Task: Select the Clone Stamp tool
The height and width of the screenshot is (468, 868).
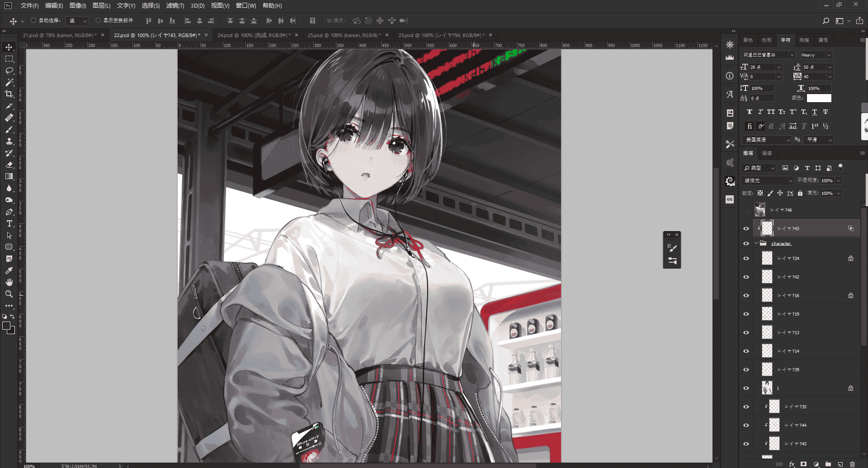Action: pos(9,141)
